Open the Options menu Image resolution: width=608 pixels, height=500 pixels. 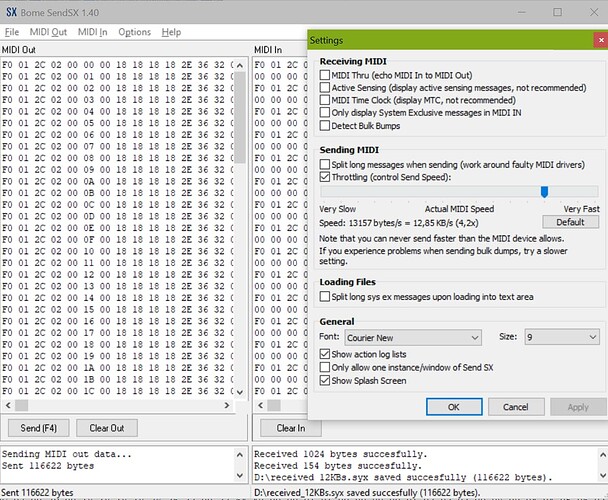(x=134, y=32)
